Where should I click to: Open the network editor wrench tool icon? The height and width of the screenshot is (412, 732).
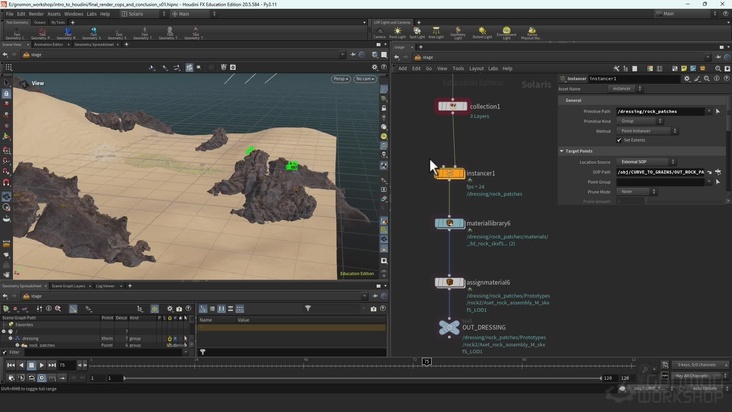pyautogui.click(x=616, y=69)
